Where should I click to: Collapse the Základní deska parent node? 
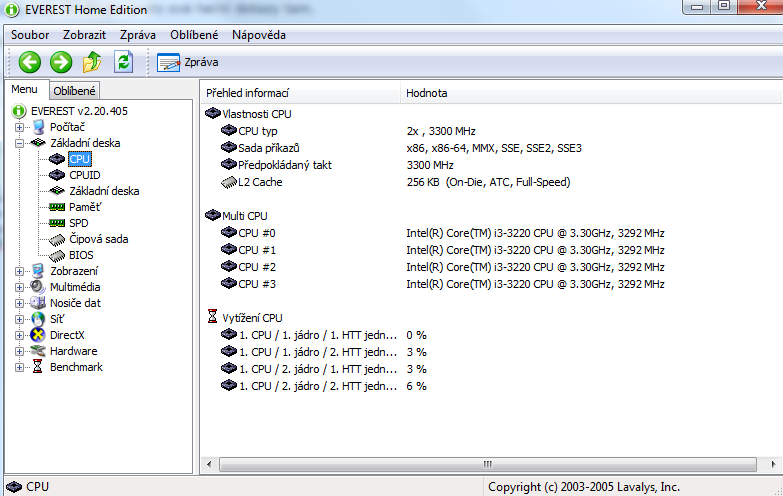click(19, 143)
